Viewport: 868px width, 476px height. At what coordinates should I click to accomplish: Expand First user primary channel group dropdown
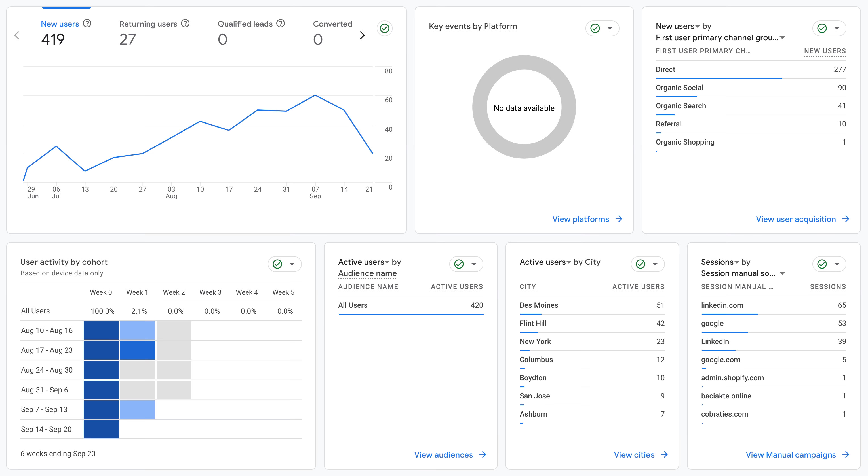[782, 38]
